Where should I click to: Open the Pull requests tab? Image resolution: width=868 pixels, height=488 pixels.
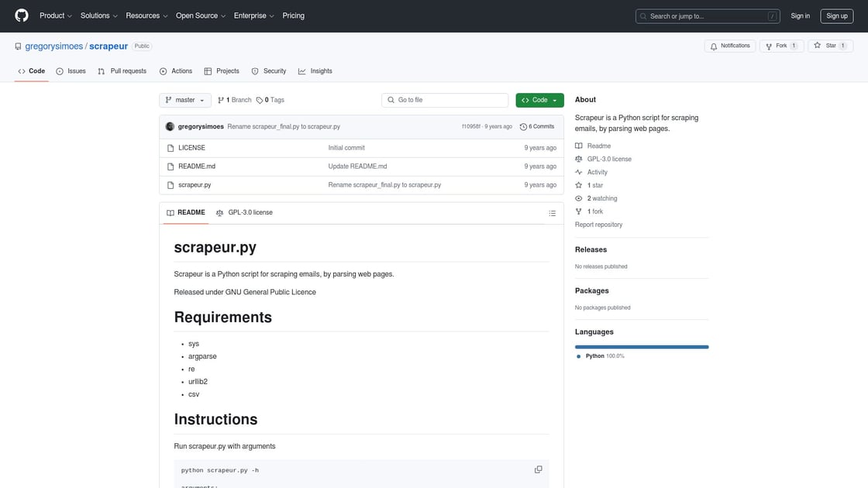coord(122,71)
